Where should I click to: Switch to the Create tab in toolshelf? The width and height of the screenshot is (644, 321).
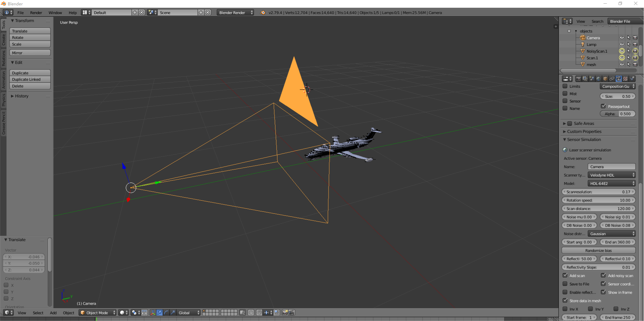pyautogui.click(x=4, y=40)
